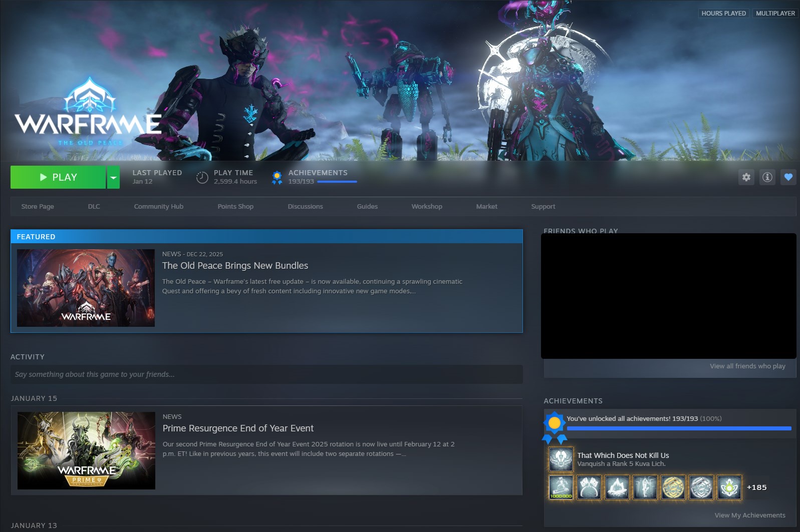The width and height of the screenshot is (800, 532).
Task: Open the Store Page tab
Action: (x=38, y=207)
